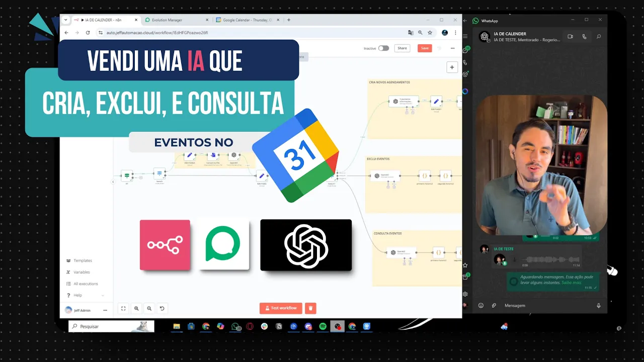Open WhatsApp status tab in sidebar
644x362 pixels.
[x=465, y=74]
